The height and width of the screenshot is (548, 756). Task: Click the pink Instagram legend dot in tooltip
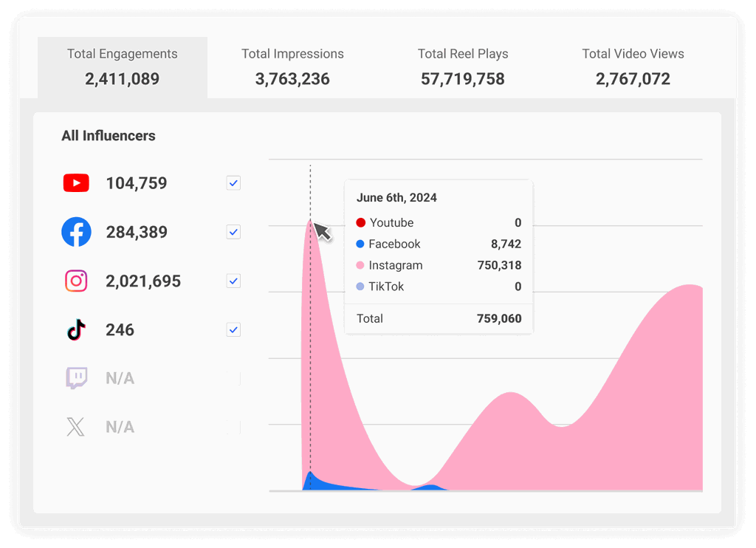[360, 266]
